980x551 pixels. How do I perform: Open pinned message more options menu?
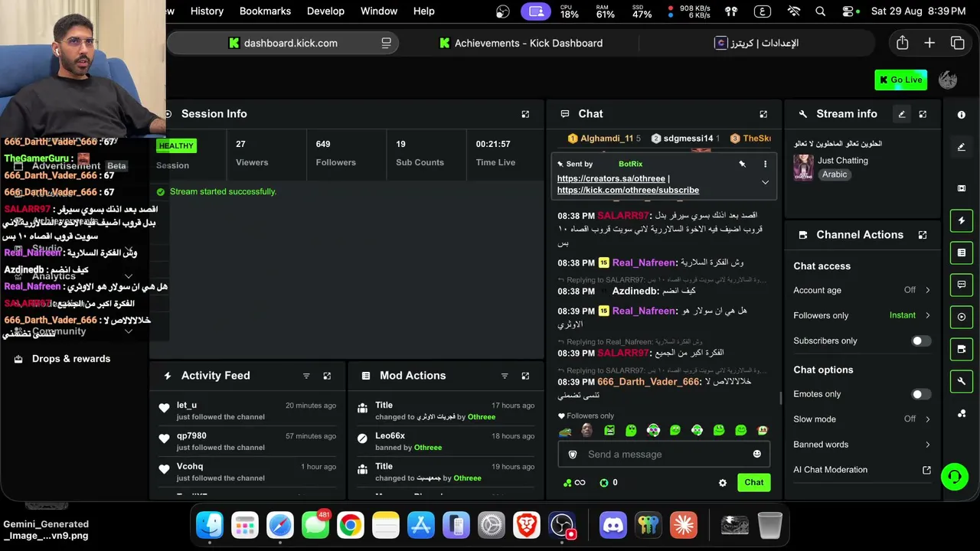(x=765, y=164)
